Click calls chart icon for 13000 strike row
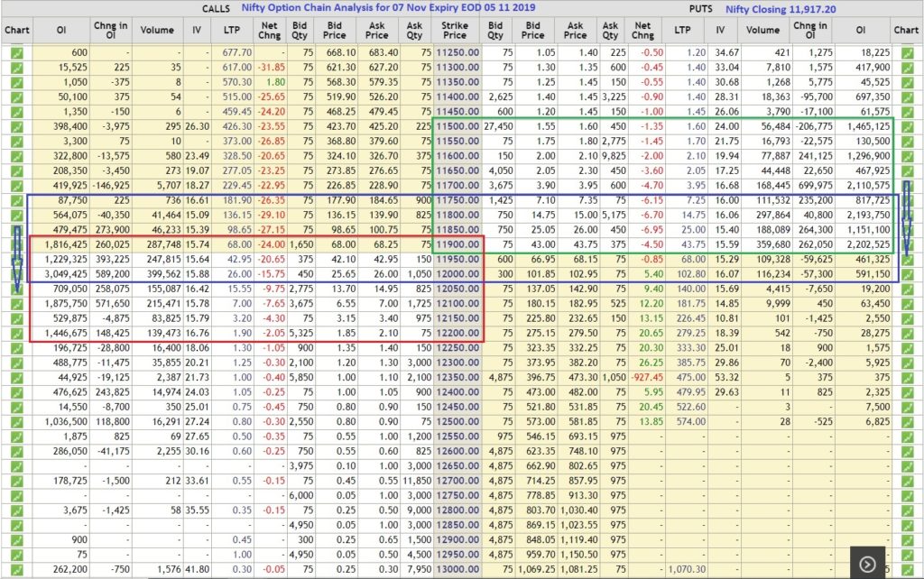The image size is (924, 579). (16, 568)
